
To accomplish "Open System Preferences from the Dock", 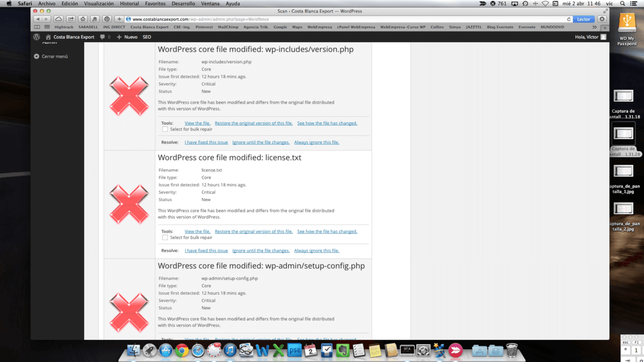I will (423, 350).
